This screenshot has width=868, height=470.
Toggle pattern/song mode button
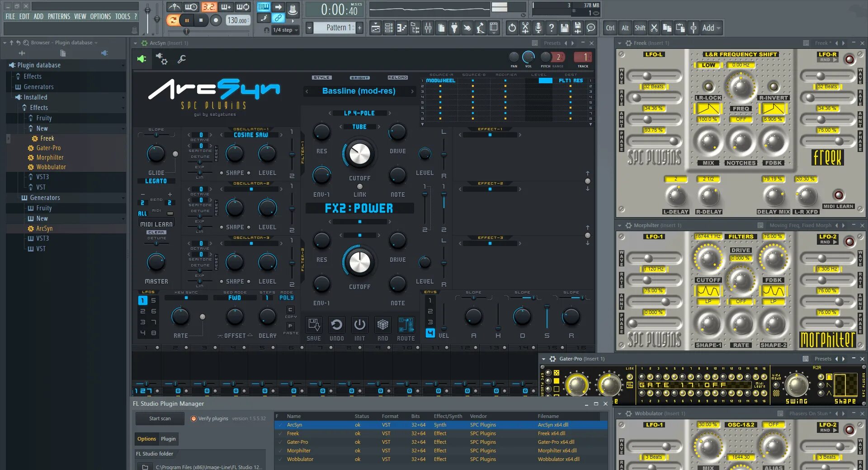[172, 20]
